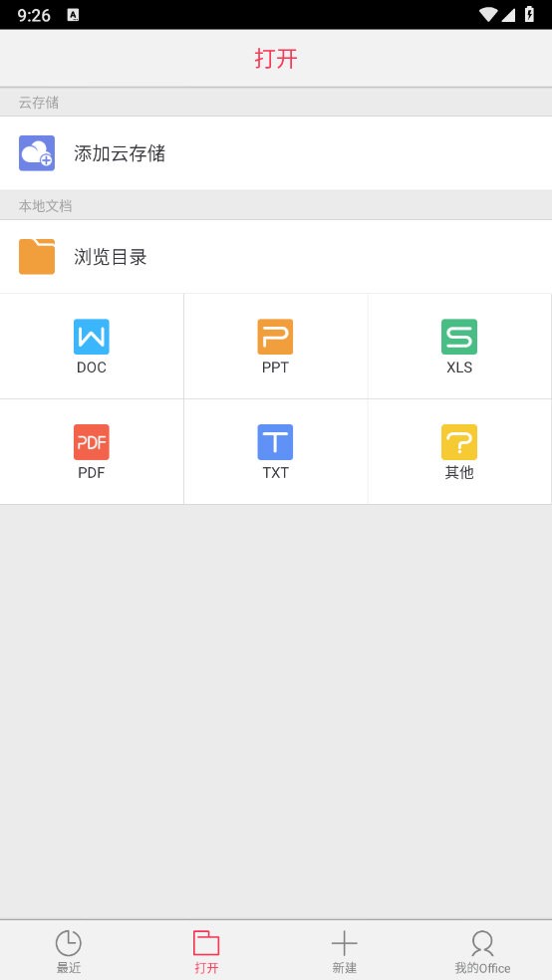This screenshot has height=980, width=552.
Task: Tap the PPT label under the icon
Action: click(x=275, y=367)
